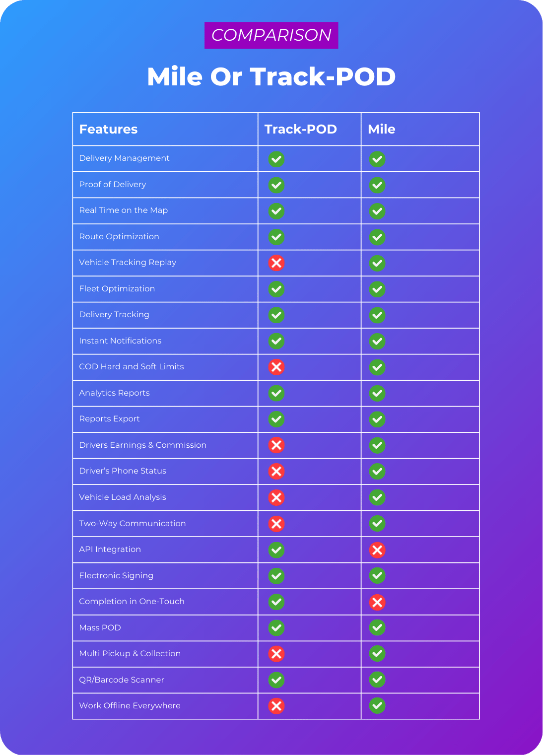This screenshot has width=543, height=756.
Task: Click the Features column header
Action: pos(108,129)
